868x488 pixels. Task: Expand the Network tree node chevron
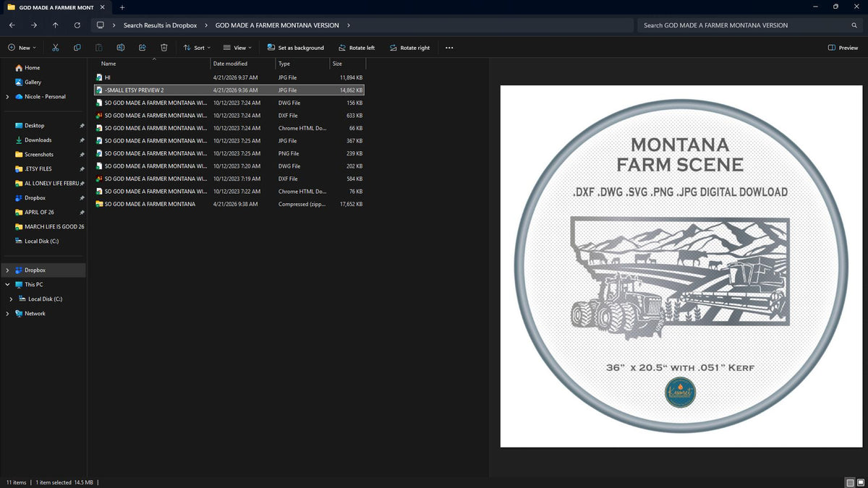7,314
